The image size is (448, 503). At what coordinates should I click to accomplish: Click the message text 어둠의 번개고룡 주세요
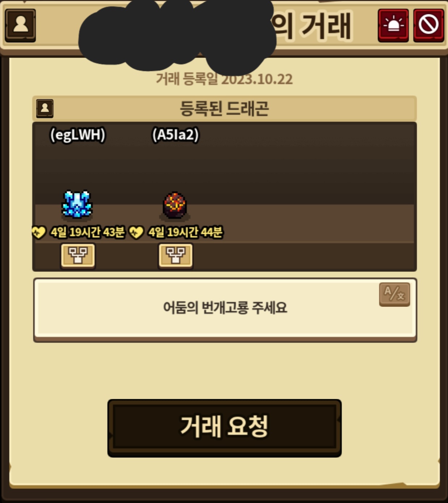coord(225,307)
